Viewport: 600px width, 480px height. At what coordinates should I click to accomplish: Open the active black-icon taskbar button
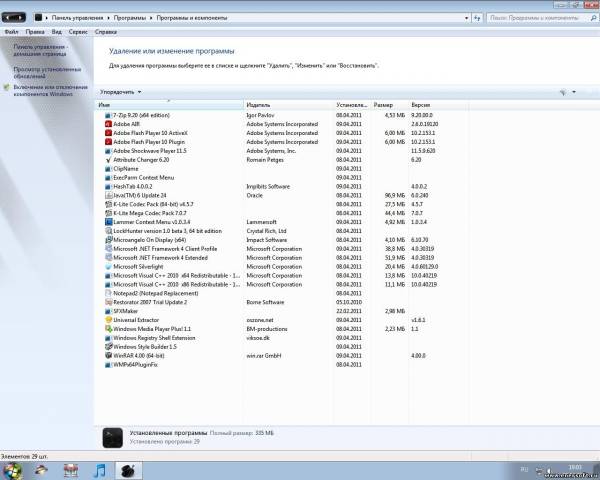[x=129, y=470]
